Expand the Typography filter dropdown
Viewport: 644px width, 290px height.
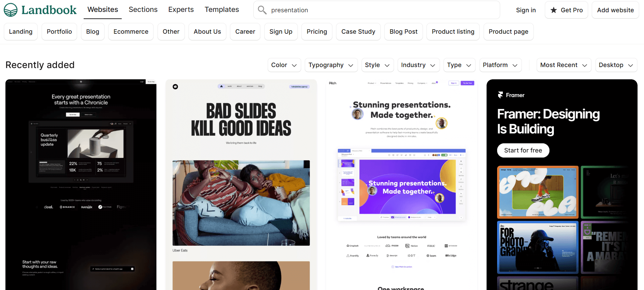tap(331, 65)
